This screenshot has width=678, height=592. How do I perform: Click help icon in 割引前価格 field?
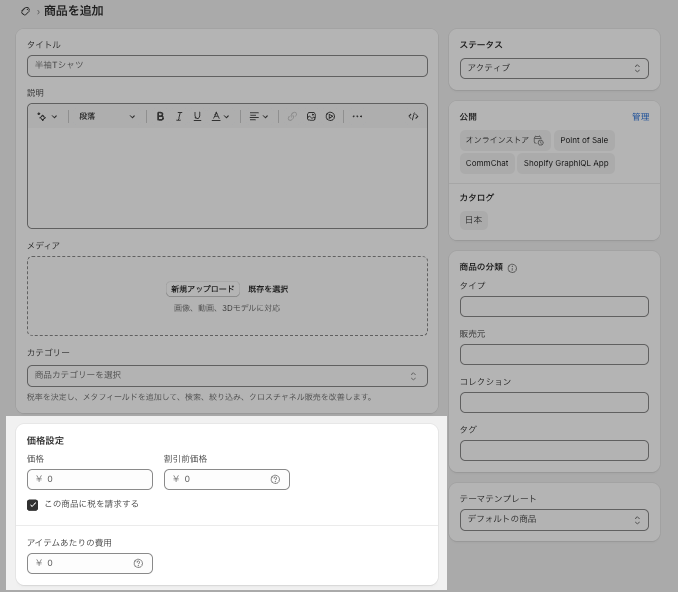pyautogui.click(x=275, y=479)
